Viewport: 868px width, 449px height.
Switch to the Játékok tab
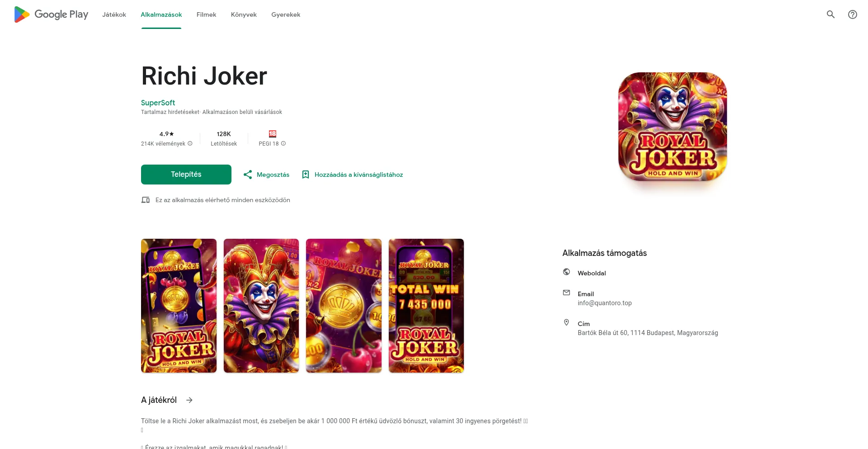pos(114,14)
